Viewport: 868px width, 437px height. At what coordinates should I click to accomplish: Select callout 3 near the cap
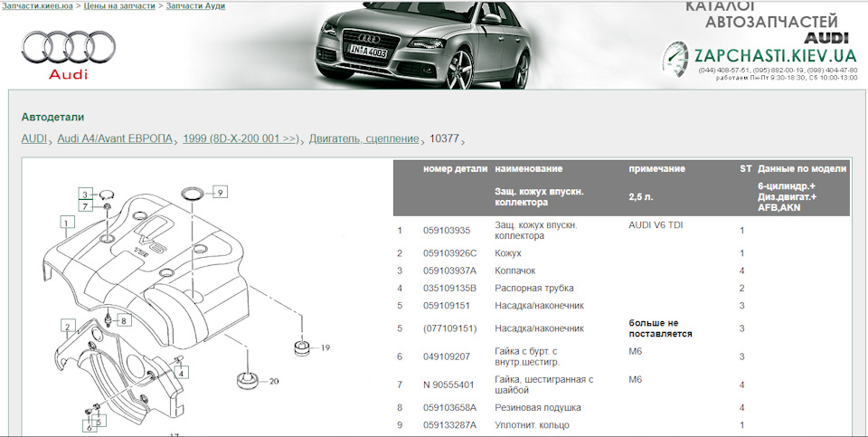tap(85, 195)
